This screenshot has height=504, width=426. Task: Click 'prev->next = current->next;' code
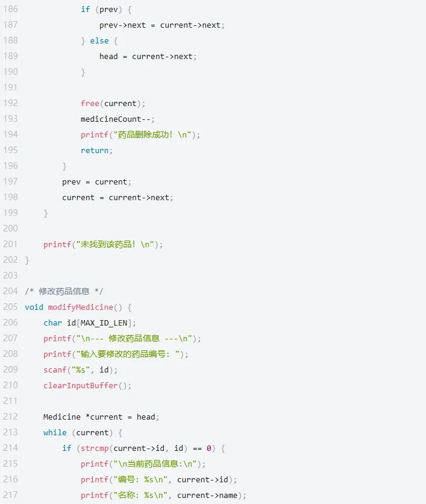click(162, 25)
